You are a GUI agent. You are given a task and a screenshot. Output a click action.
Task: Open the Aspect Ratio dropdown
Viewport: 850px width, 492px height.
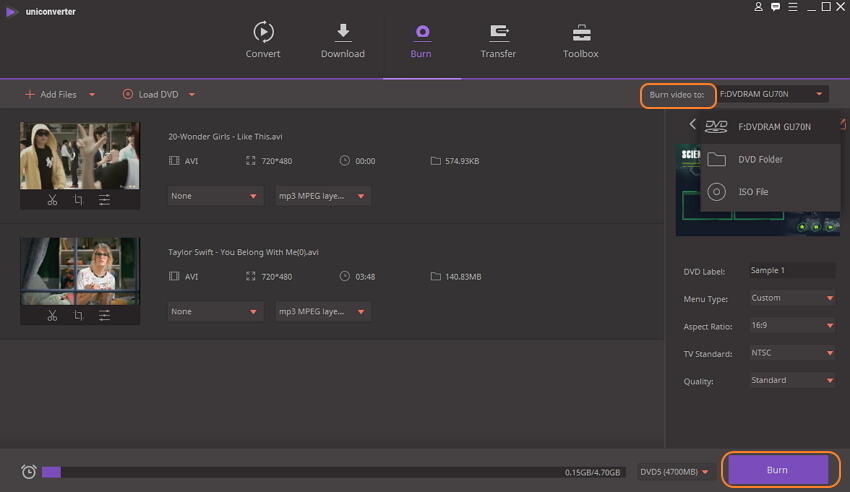[x=792, y=326]
